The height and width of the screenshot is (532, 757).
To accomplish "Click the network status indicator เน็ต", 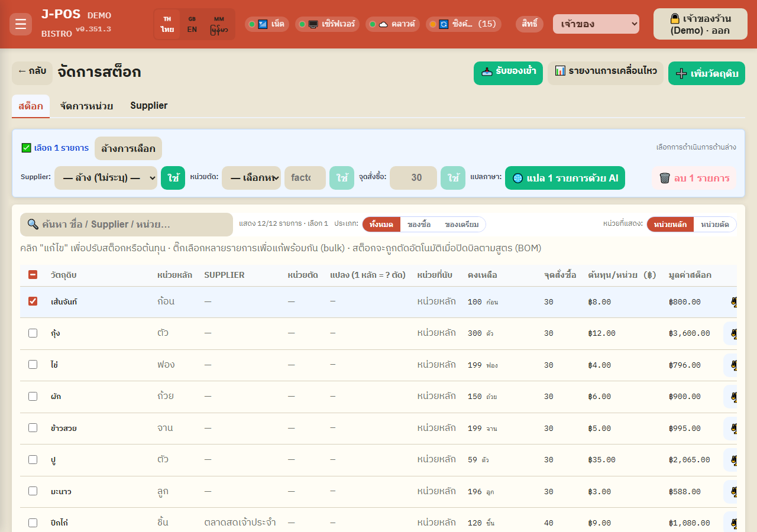I will tap(267, 24).
